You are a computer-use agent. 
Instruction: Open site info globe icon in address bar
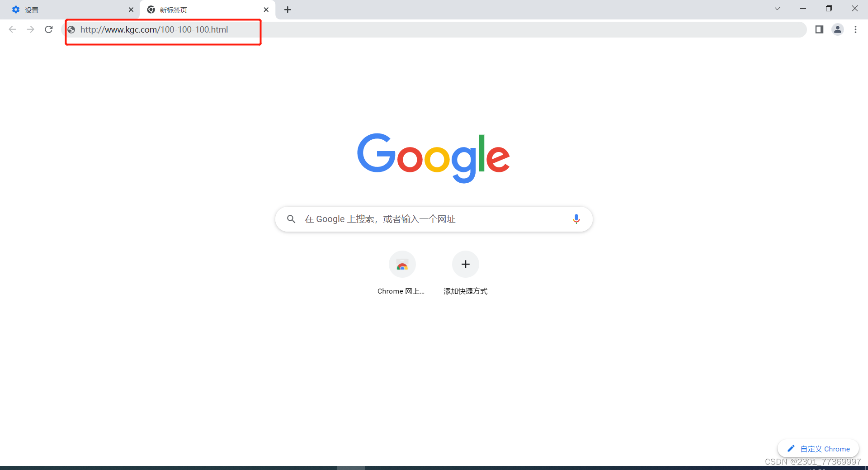(71, 30)
